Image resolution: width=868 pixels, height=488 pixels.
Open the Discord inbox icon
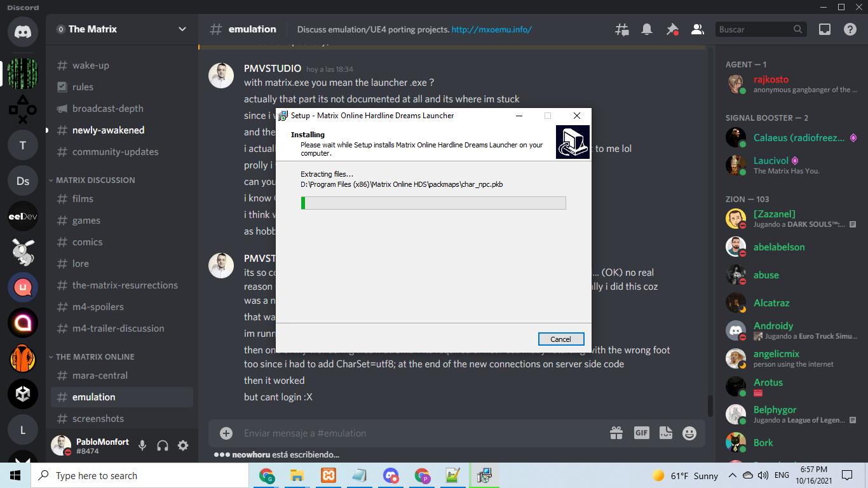(825, 29)
